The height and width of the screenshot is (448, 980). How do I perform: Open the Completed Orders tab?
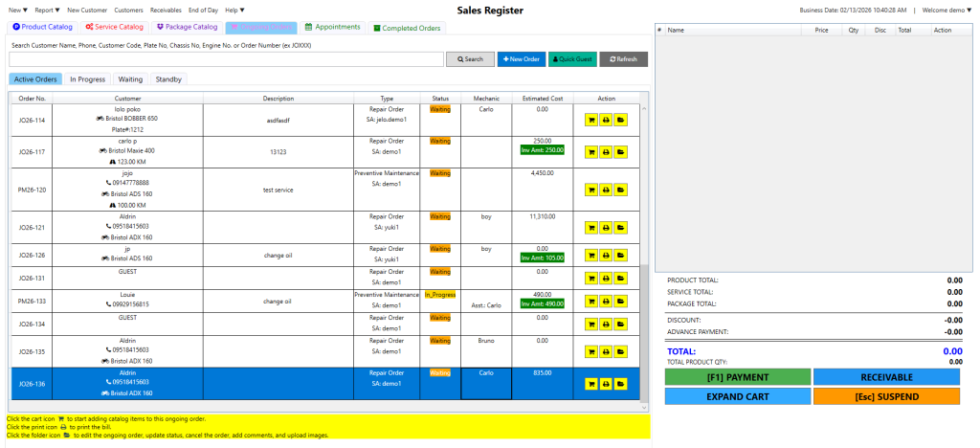(x=407, y=28)
